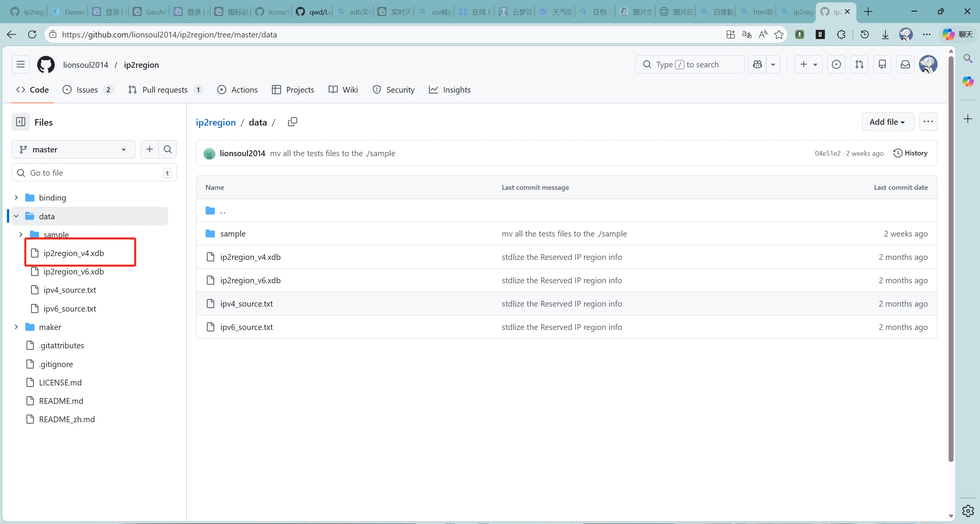Open the master branch dropdown
The width and height of the screenshot is (980, 524).
coord(73,149)
